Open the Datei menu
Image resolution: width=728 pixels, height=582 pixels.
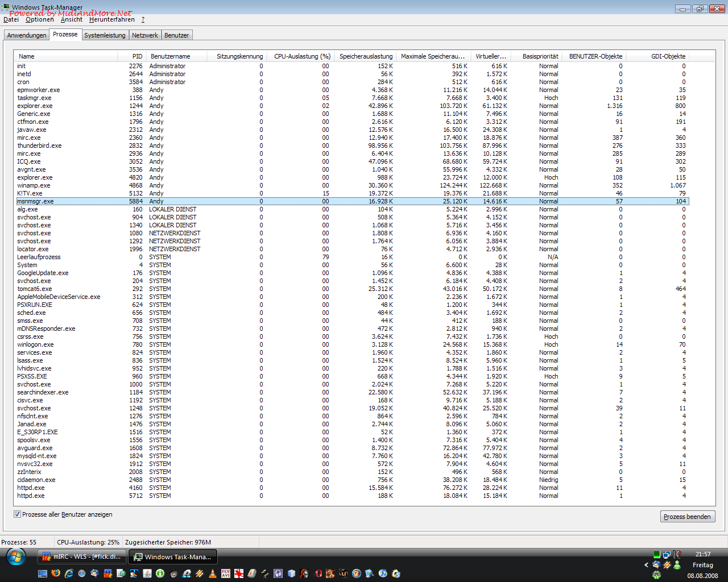[11, 19]
